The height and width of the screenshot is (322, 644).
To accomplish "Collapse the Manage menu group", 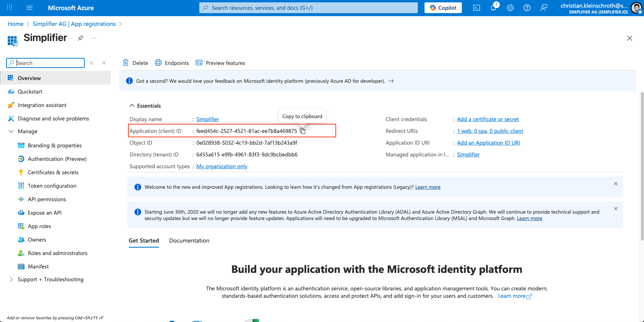I will point(11,131).
